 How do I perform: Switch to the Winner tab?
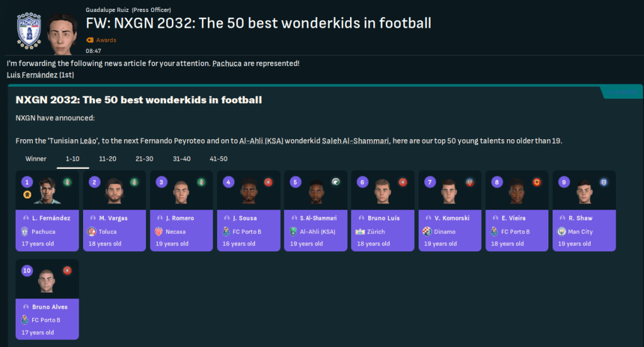[x=36, y=159]
